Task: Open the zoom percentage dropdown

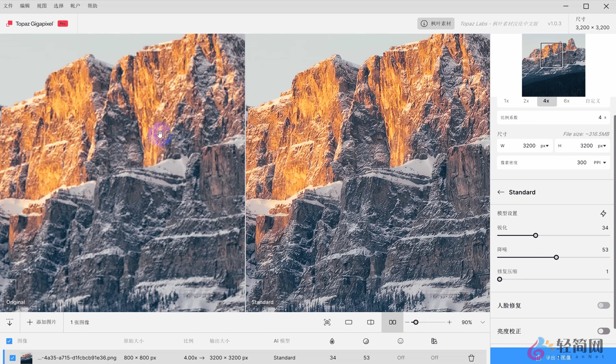Action: 483,322
